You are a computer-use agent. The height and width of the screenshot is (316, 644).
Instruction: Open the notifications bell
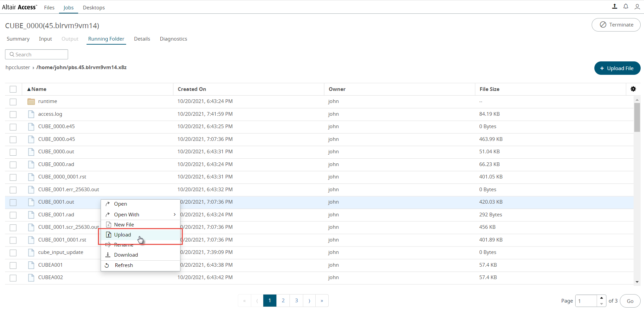pyautogui.click(x=626, y=6)
